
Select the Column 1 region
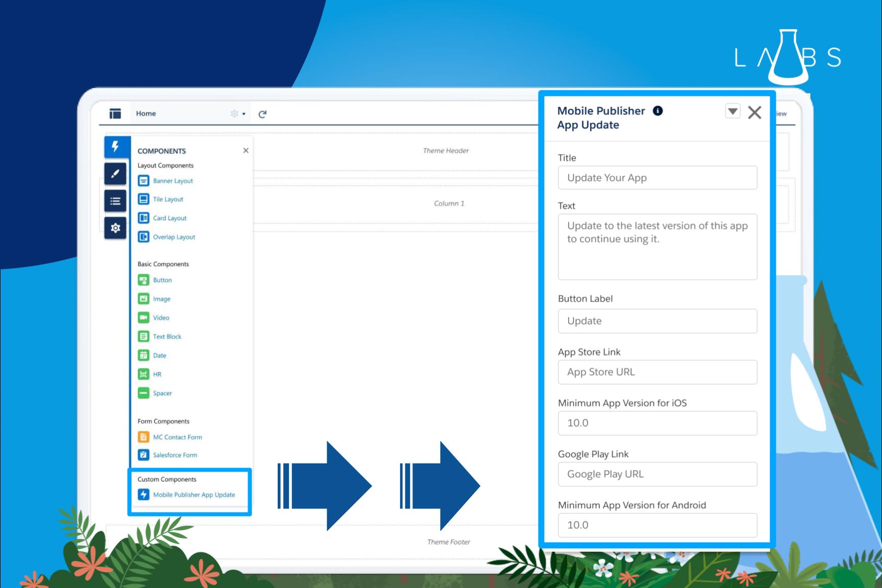449,203
